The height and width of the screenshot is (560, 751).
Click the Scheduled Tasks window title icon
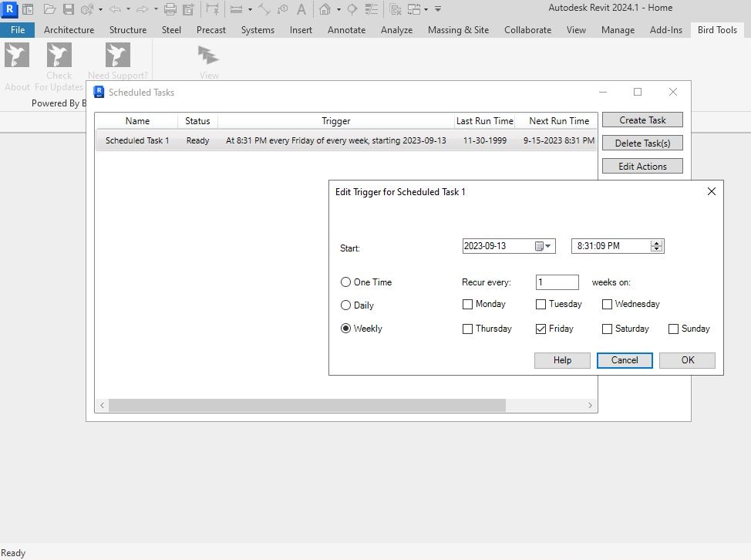[99, 92]
